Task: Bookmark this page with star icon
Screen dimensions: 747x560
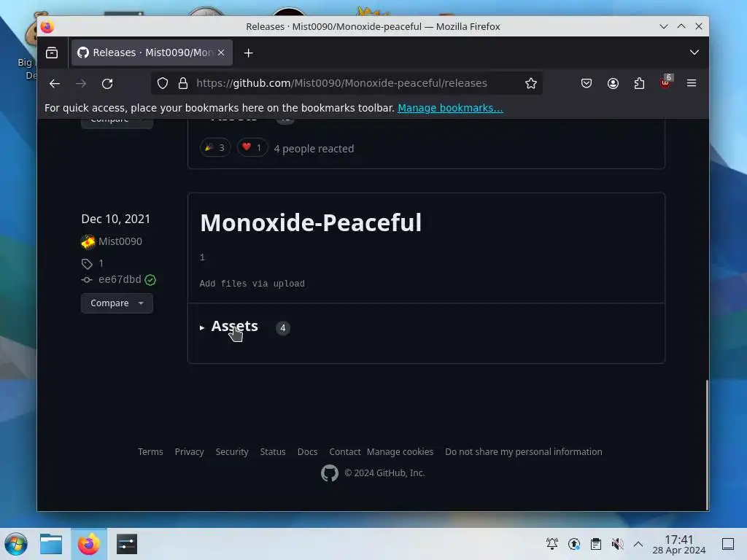Action: click(531, 83)
